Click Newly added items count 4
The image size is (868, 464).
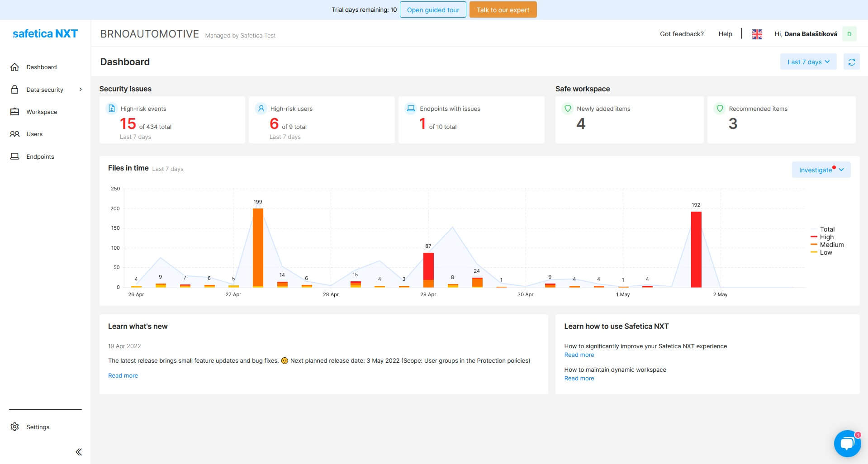581,123
